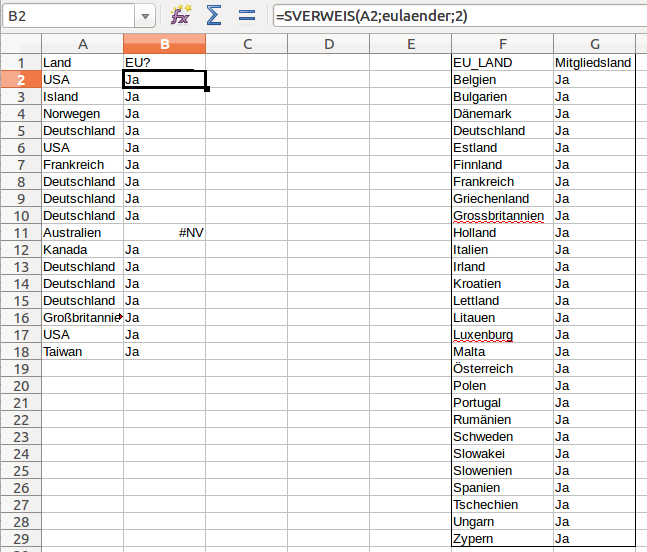Select the 'Belgien' cell

coord(503,80)
